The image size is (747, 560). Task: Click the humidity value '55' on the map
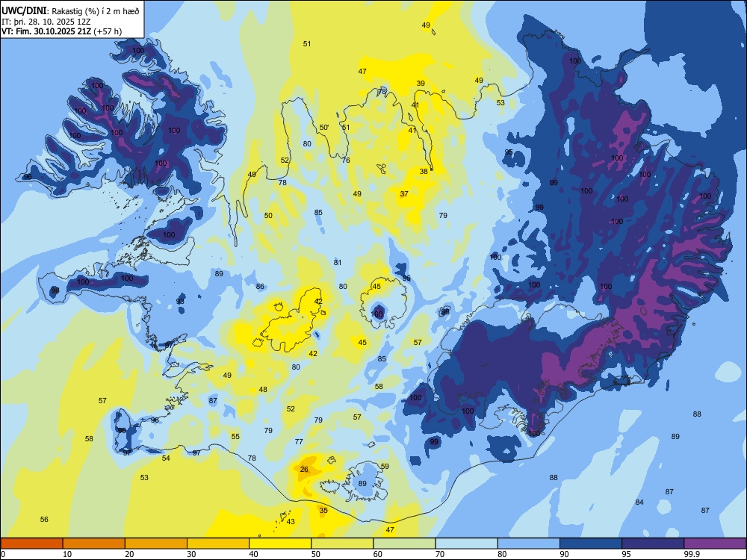point(235,436)
